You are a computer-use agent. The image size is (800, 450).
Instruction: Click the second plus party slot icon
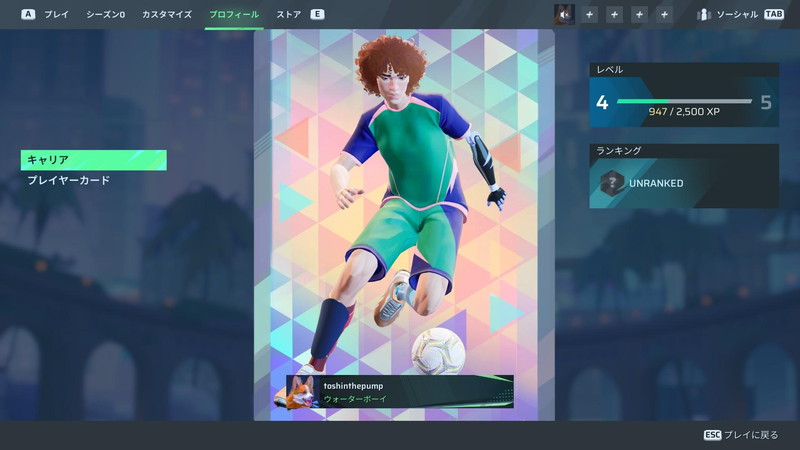[614, 15]
